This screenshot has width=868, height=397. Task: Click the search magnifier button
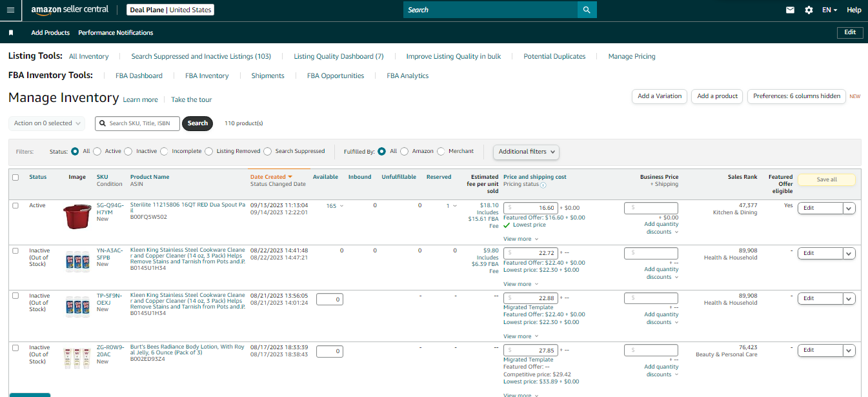click(587, 10)
